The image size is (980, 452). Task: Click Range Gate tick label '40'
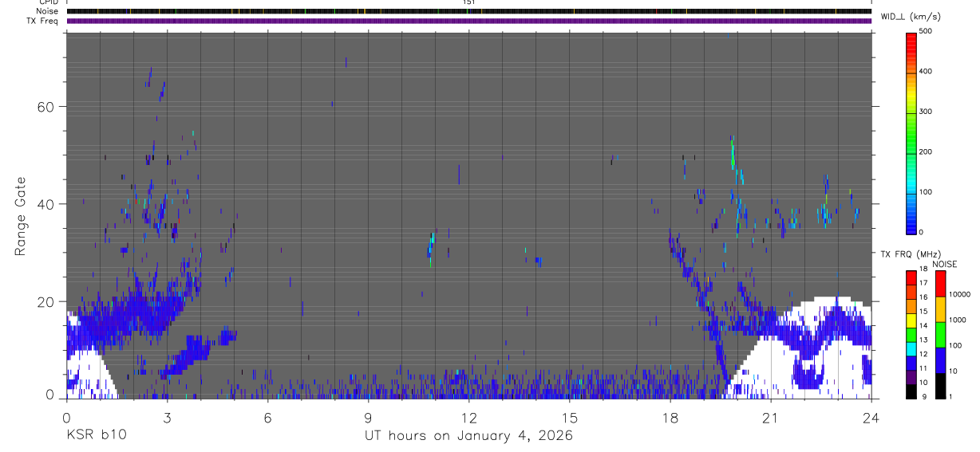(x=48, y=204)
